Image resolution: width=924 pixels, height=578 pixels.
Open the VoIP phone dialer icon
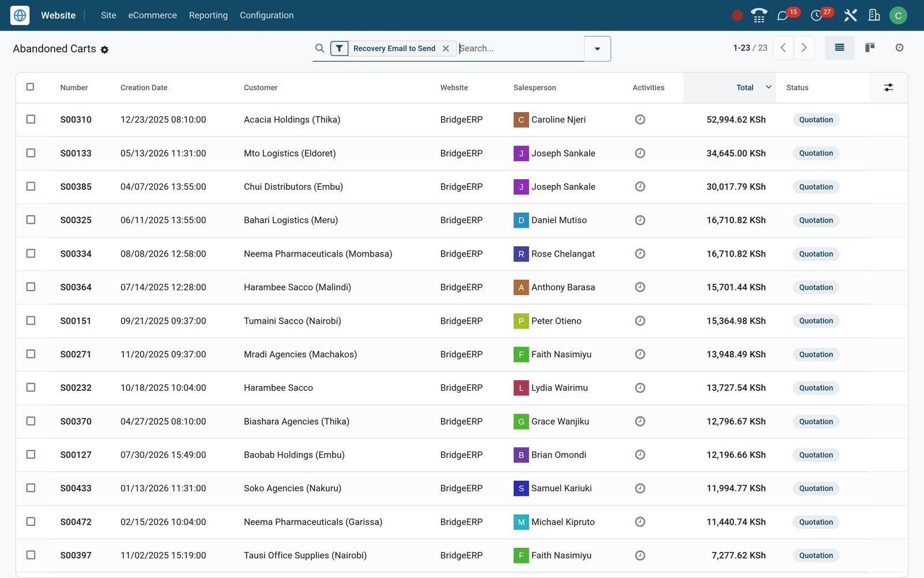759,16
